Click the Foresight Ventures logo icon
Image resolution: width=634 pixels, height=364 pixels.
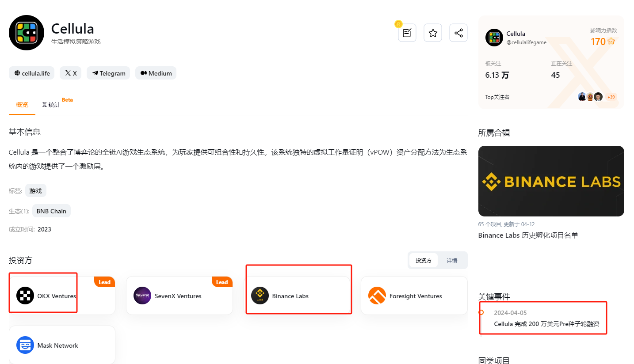(x=377, y=296)
